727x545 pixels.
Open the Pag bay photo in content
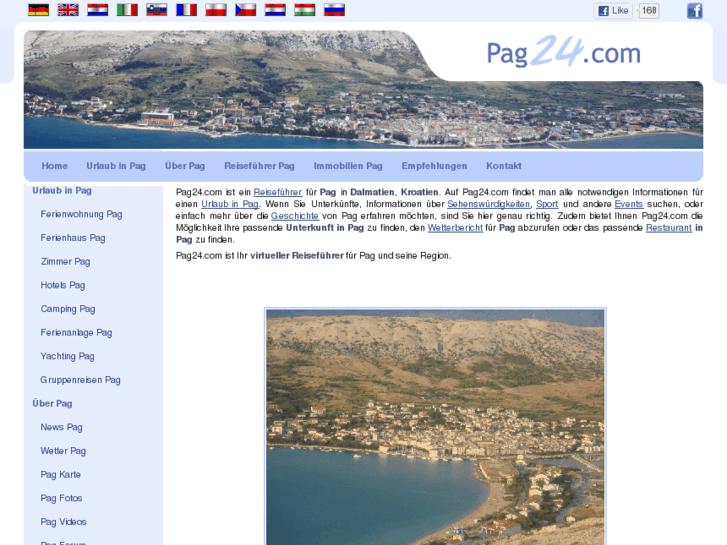click(435, 426)
